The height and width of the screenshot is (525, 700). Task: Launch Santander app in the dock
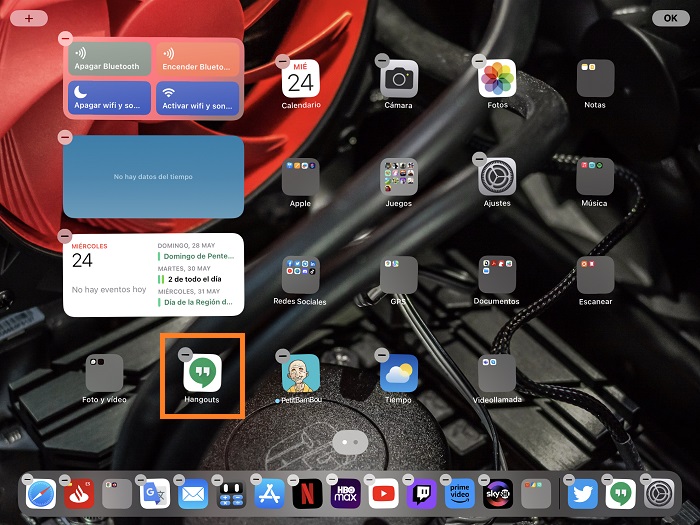[x=79, y=494]
